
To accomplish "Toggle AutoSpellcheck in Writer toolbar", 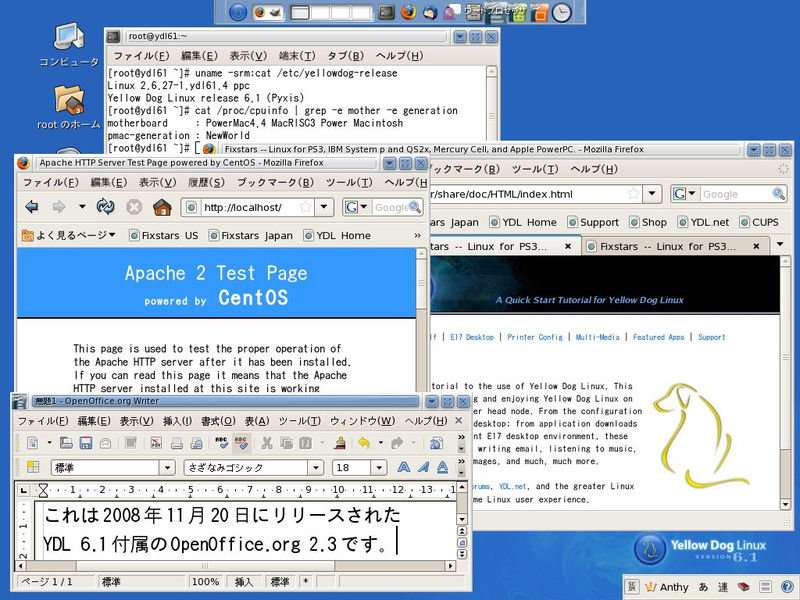I will tap(241, 442).
